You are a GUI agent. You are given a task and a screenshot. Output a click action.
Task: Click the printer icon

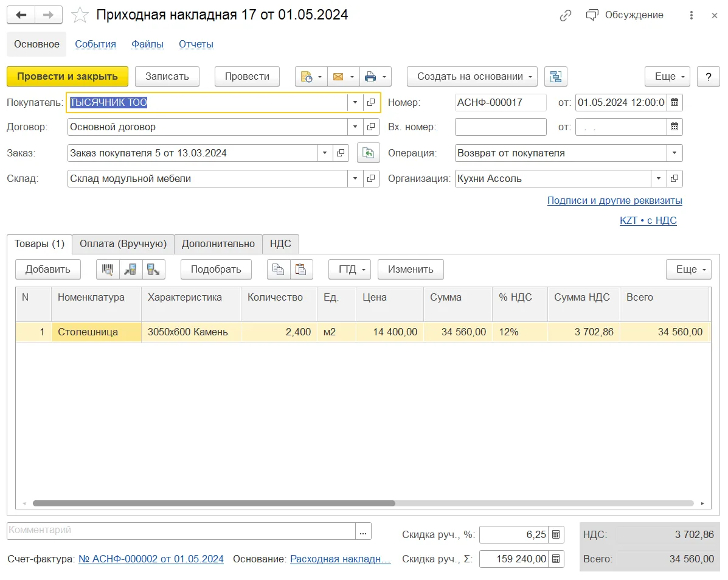[x=370, y=77]
